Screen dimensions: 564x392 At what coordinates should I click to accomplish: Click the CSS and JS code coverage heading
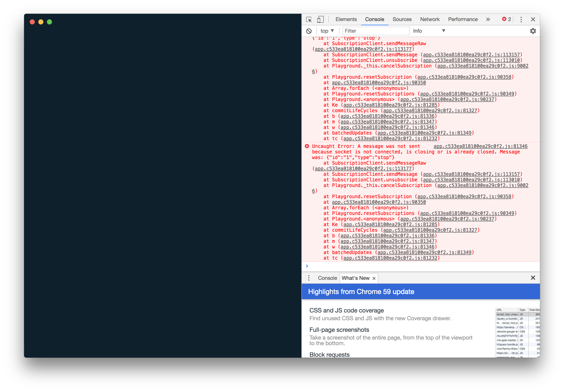click(x=346, y=311)
